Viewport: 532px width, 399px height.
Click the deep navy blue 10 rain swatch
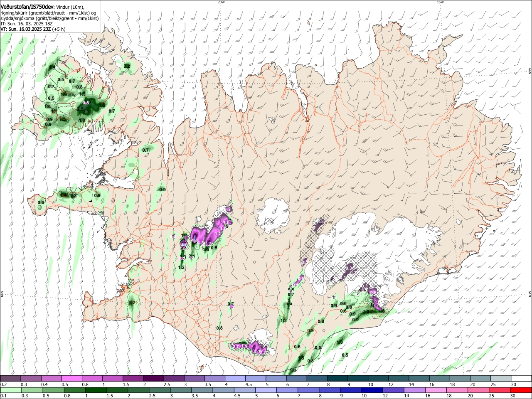pos(372,390)
